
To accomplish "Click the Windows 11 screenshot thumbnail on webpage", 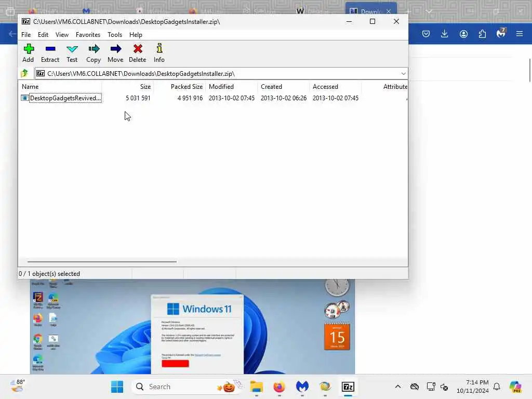I will (192, 326).
